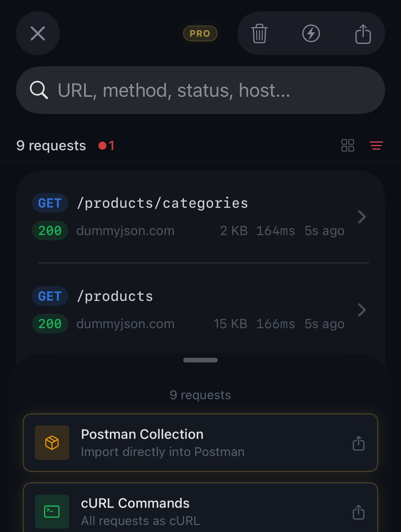Tap the Postman Collection box icon
401x532 pixels.
(x=52, y=443)
